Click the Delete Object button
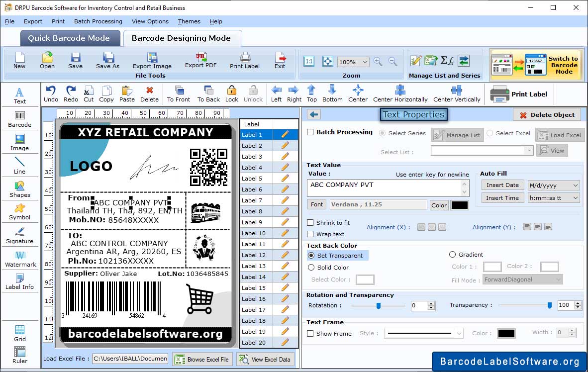This screenshot has width=588, height=372. click(x=547, y=115)
